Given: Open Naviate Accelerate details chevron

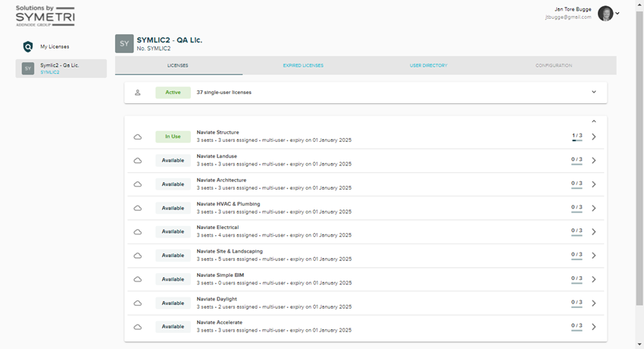Looking at the screenshot, I should 594,327.
